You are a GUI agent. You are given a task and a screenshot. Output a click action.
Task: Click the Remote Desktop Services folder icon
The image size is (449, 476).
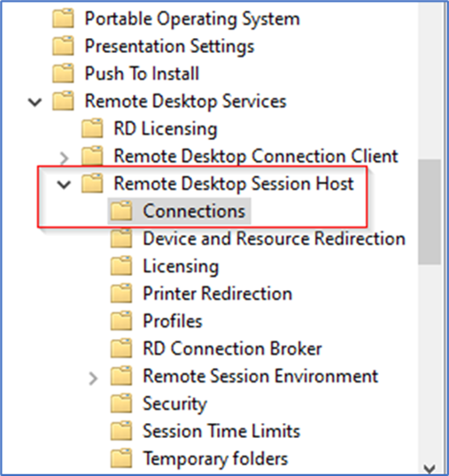click(x=63, y=101)
